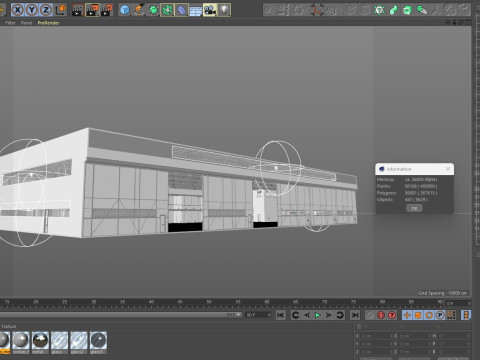Click the Record Active Objects button
480x360 pixels.
(x=370, y=315)
